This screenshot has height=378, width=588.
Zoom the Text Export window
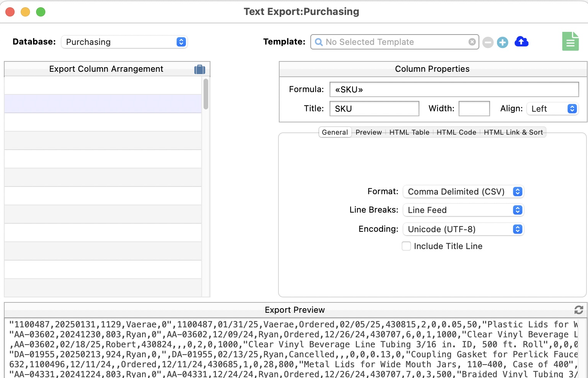[41, 12]
